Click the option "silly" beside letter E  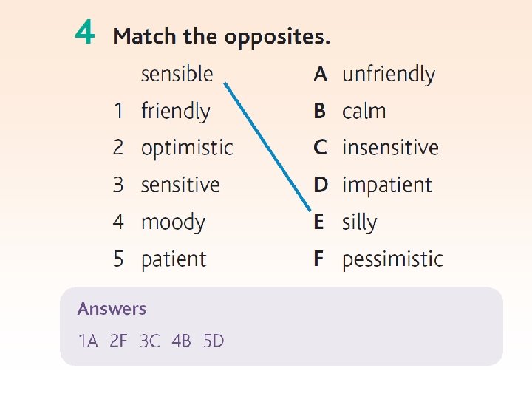(360, 222)
